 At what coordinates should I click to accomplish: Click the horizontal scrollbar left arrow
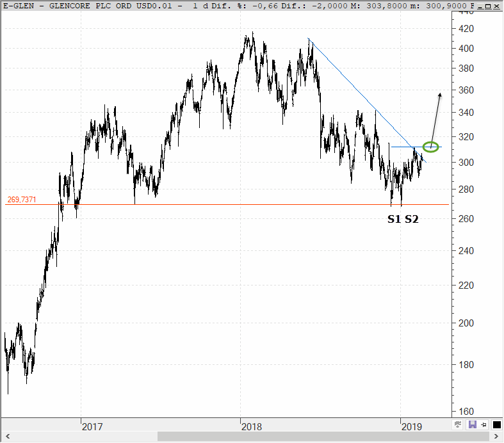pyautogui.click(x=8, y=436)
